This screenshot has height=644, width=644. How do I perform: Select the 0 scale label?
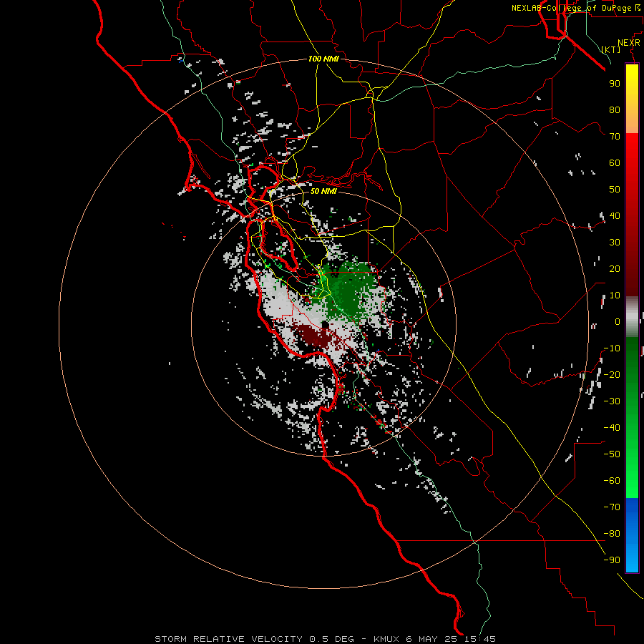618,321
